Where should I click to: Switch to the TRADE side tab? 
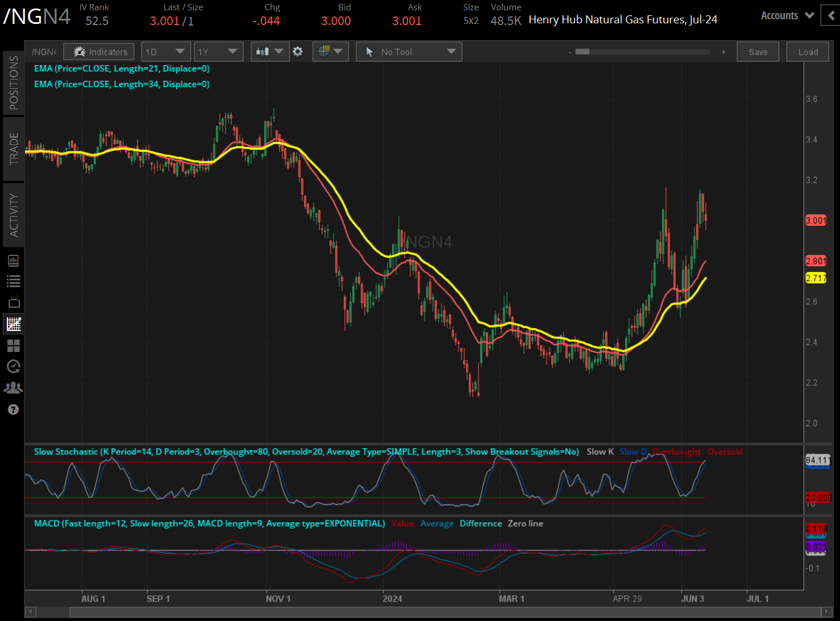pos(14,149)
